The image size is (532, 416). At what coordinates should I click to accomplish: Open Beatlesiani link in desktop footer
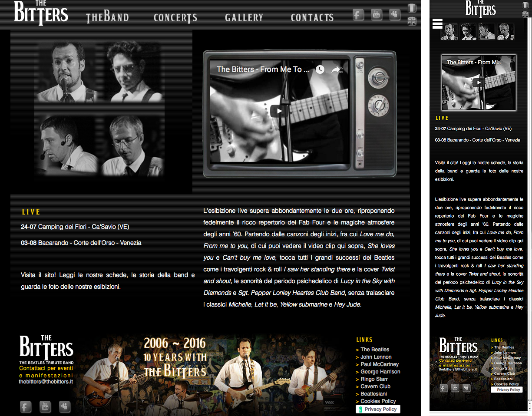point(374,394)
